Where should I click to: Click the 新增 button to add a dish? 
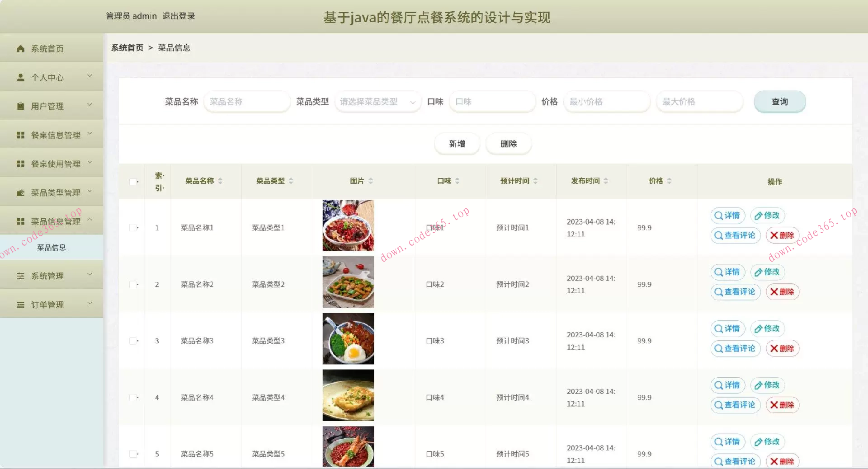pos(457,144)
